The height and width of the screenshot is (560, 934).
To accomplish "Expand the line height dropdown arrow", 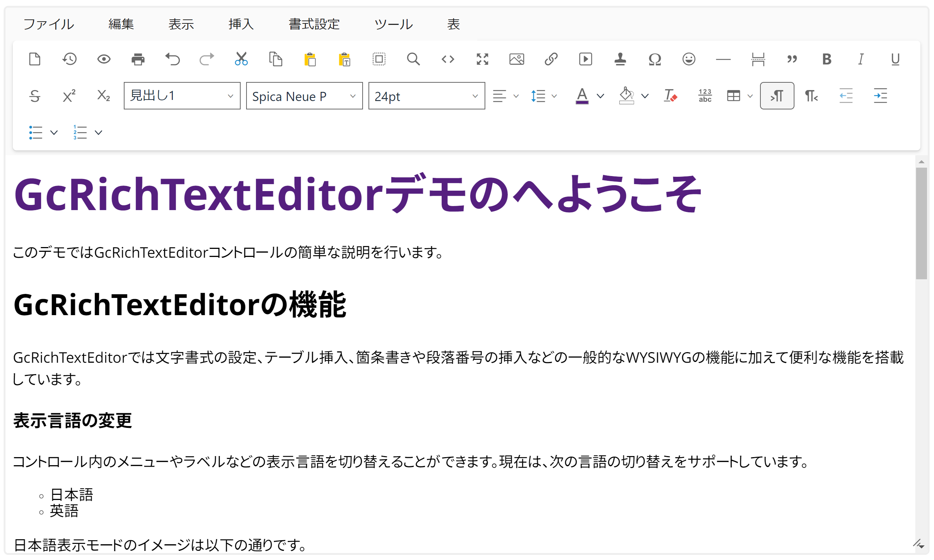I will pyautogui.click(x=554, y=96).
